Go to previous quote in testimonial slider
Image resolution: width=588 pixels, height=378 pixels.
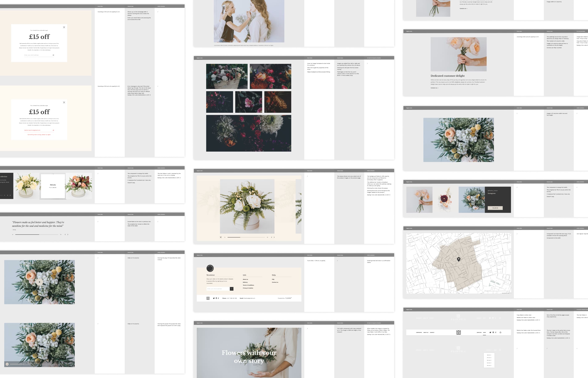65,234
